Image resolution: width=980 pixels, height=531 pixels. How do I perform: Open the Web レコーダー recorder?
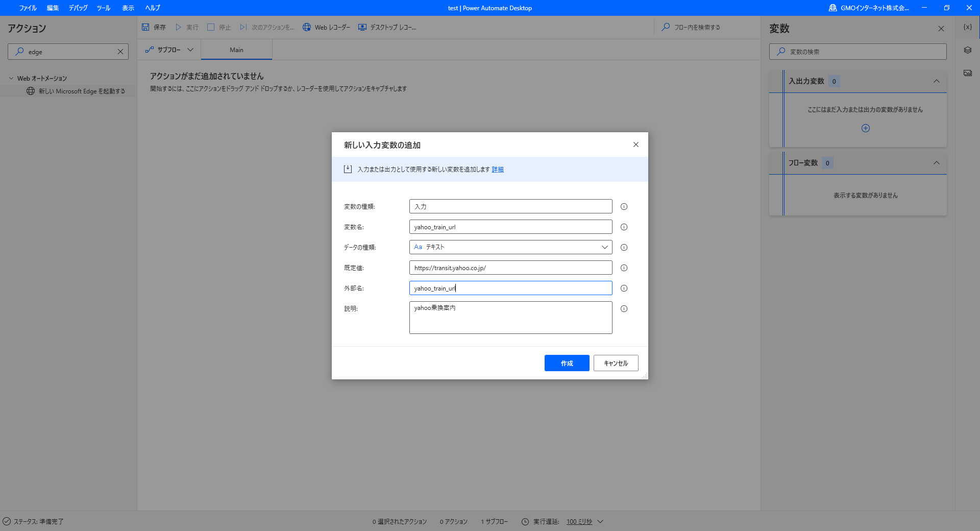[326, 27]
